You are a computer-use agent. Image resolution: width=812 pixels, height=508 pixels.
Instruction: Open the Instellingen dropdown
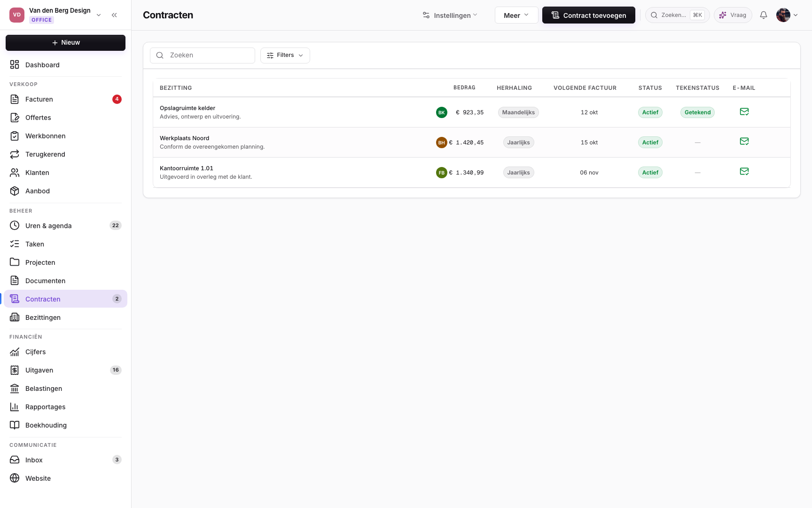pyautogui.click(x=450, y=15)
